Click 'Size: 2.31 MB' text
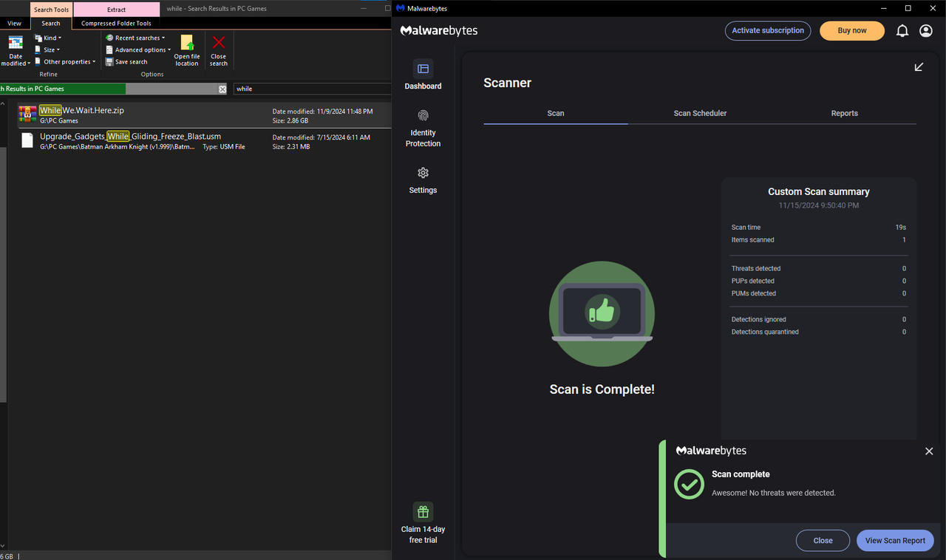Image resolution: width=946 pixels, height=560 pixels. pos(291,146)
